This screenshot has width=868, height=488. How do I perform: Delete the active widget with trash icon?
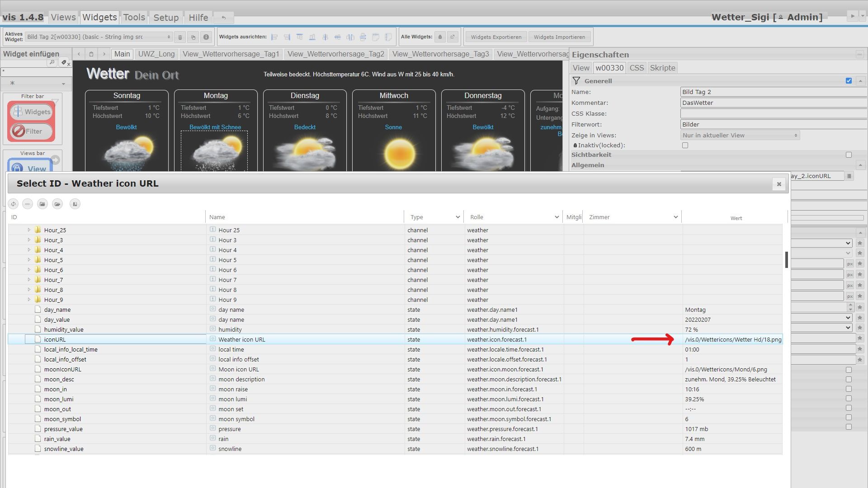tap(180, 37)
